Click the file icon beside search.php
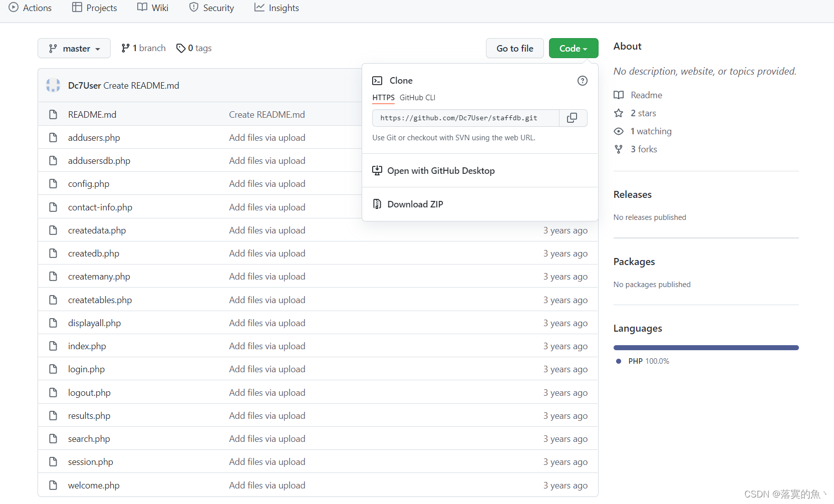 (53, 439)
